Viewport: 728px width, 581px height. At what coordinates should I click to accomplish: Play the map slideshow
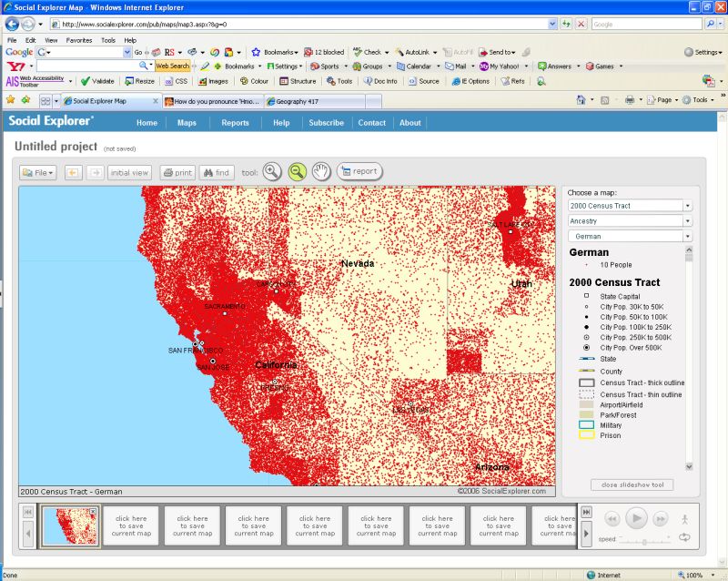pyautogui.click(x=636, y=518)
